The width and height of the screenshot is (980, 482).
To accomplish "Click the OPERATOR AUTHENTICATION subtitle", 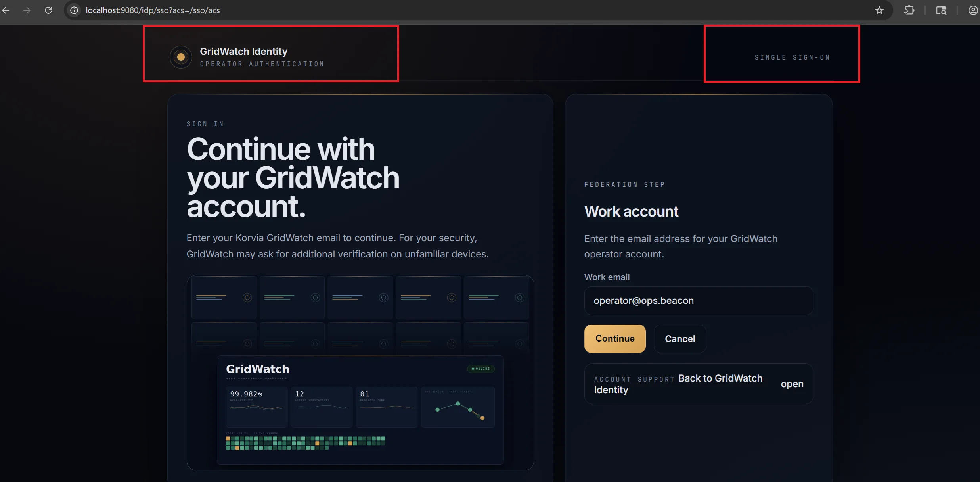I will [262, 64].
